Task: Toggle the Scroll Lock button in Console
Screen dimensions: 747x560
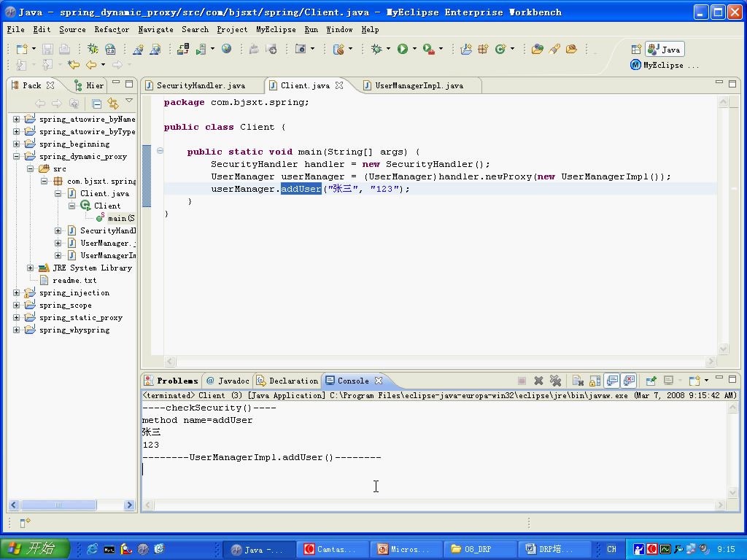Action: [595, 381]
